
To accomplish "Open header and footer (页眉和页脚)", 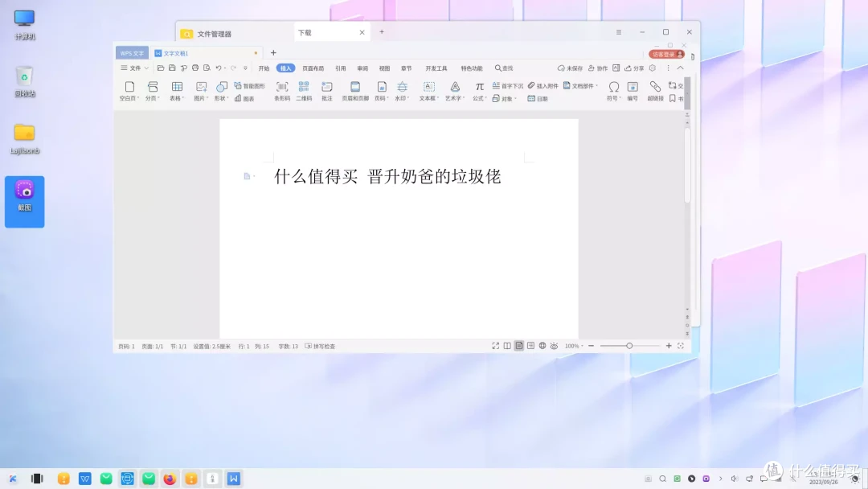I will click(x=355, y=91).
